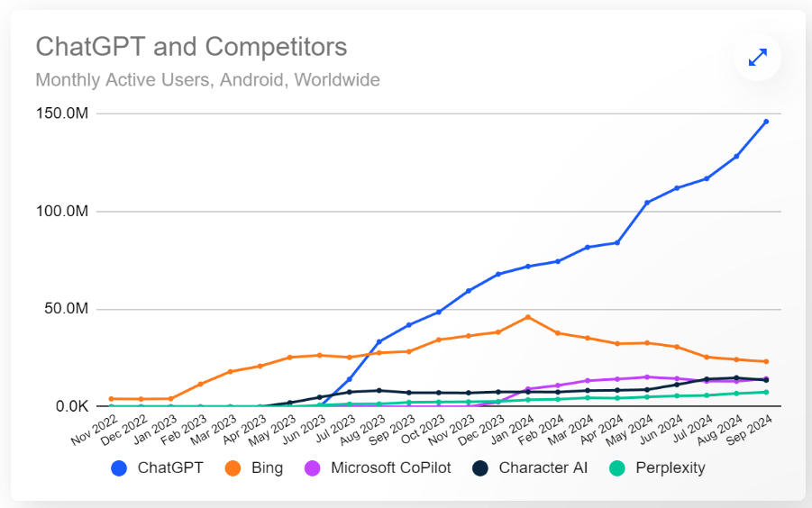
Task: Select Bing's Jan 2024 peak data point
Action: coord(528,317)
